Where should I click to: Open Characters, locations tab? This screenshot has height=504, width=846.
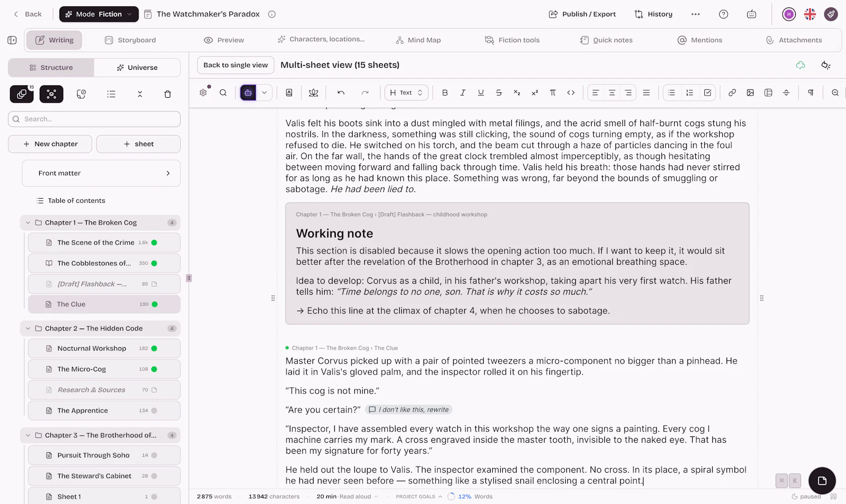coord(321,39)
